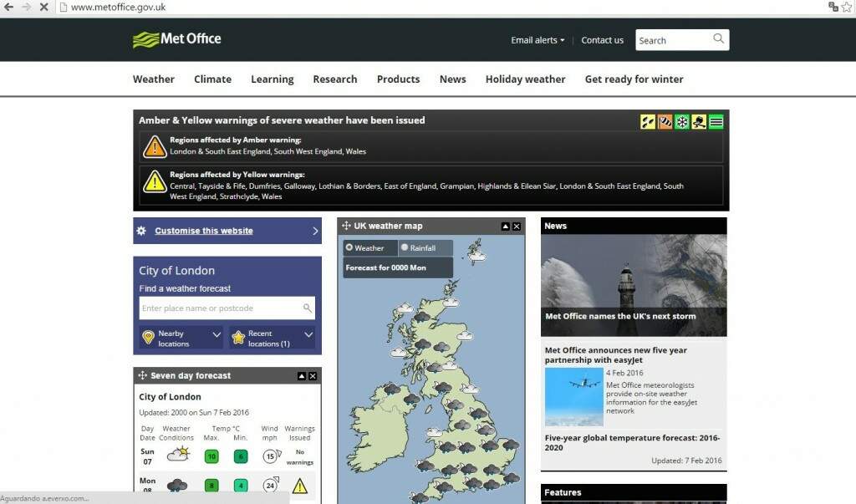Click the search magnifier in header

coord(718,39)
